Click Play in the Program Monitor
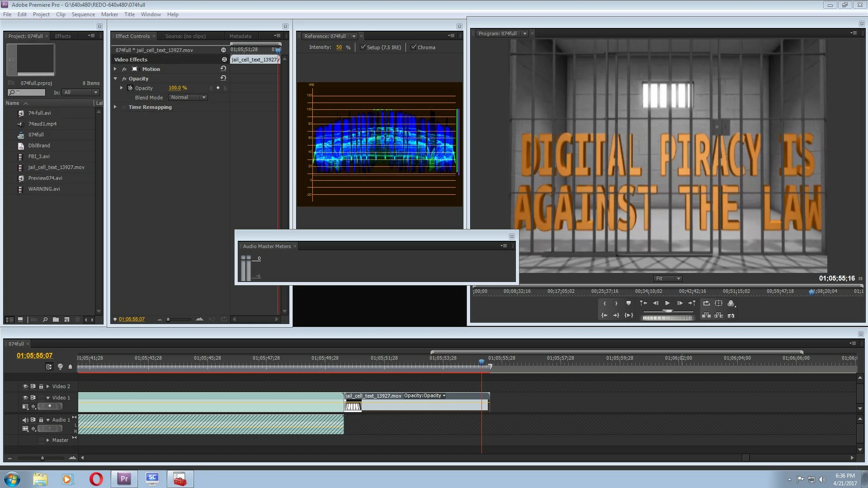This screenshot has width=868, height=488. click(667, 303)
